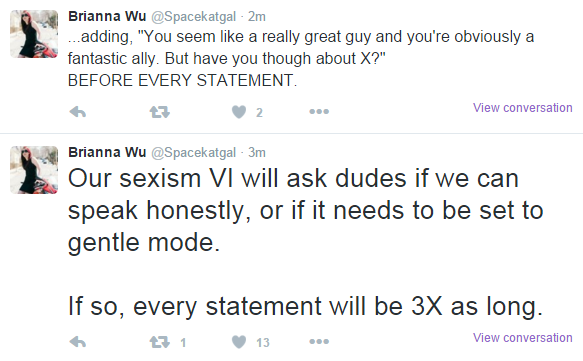View conversation for the 3m tweet

pos(522,338)
